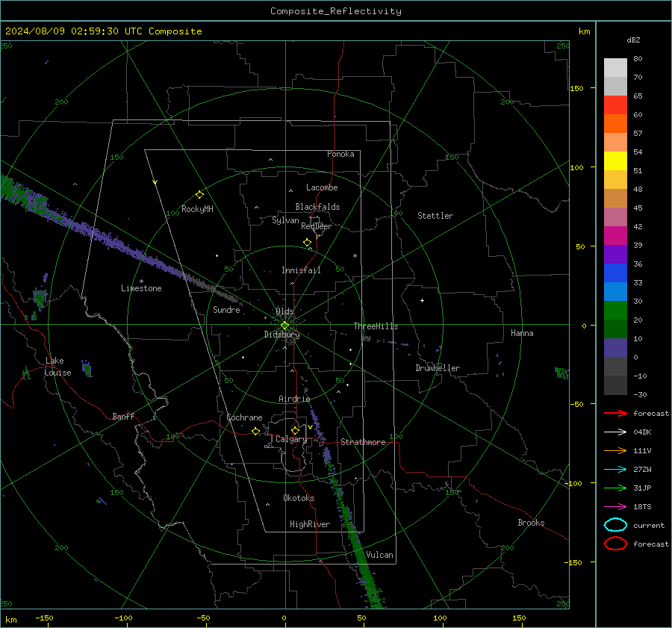Click the Brooks label
672x628 pixels.
pyautogui.click(x=531, y=523)
